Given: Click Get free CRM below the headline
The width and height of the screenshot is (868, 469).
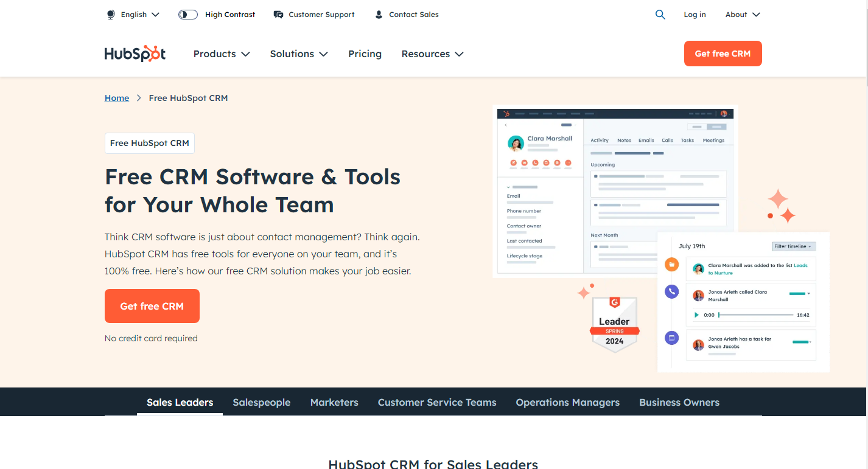Looking at the screenshot, I should tap(152, 306).
